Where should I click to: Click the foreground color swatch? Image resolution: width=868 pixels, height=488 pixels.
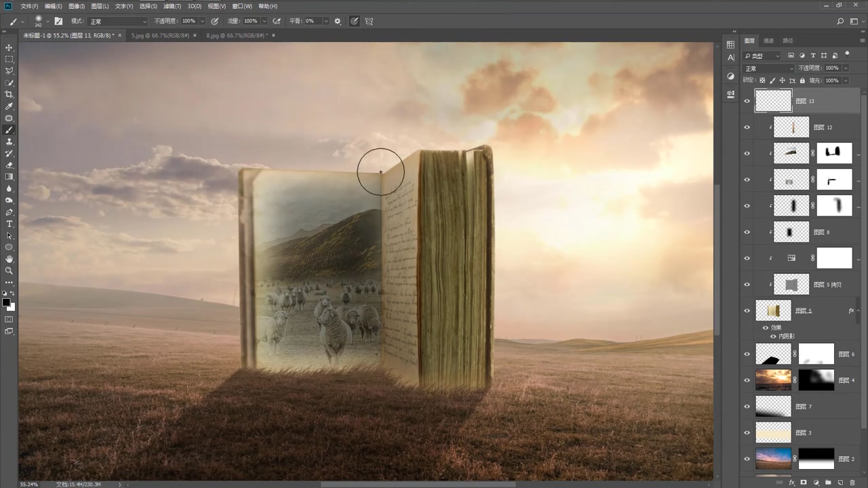pyautogui.click(x=6, y=302)
